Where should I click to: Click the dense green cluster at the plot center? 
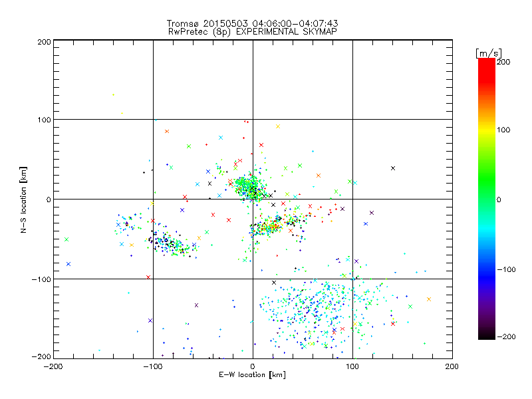(251, 188)
